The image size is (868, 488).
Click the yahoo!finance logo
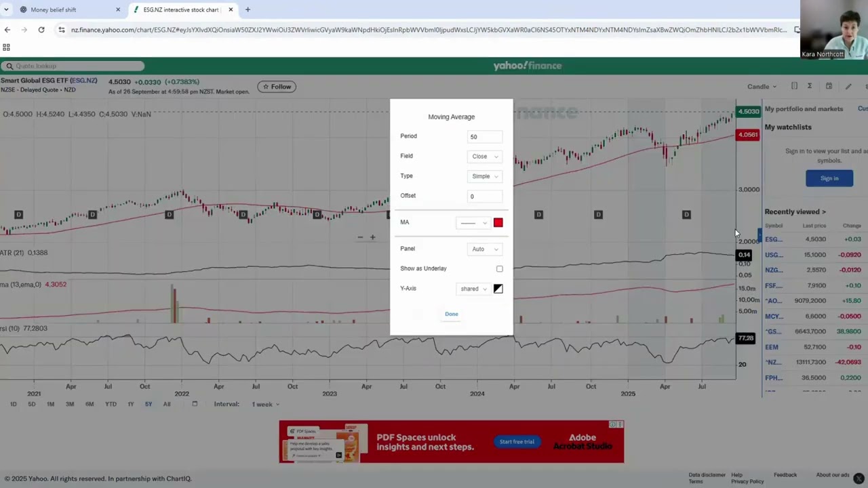528,66
